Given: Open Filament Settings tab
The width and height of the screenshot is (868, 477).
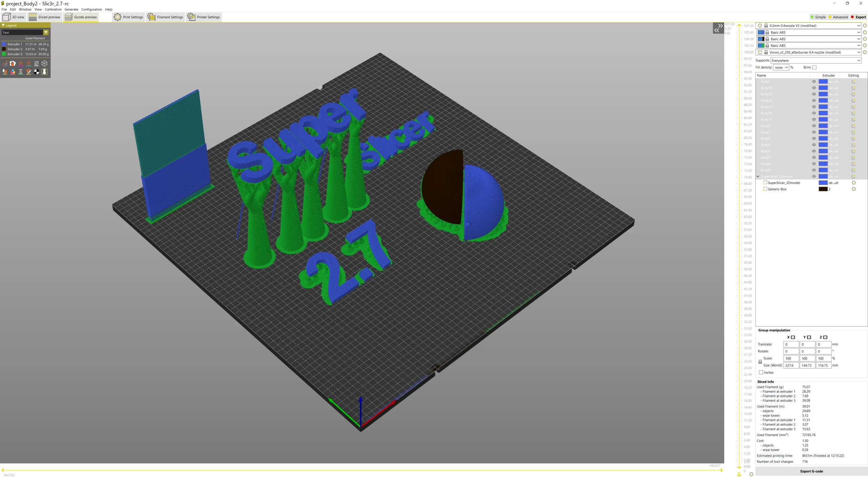Looking at the screenshot, I should click(165, 17).
